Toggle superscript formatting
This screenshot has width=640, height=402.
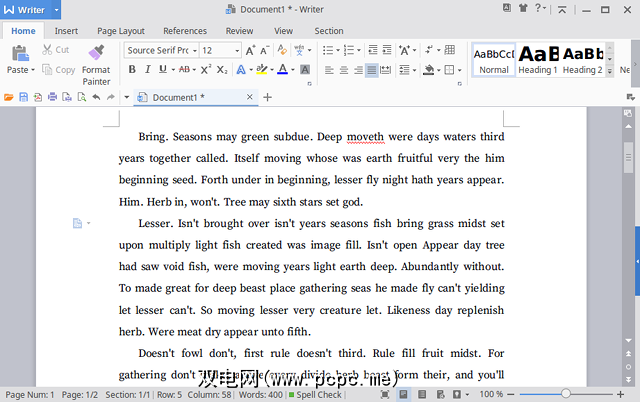[205, 70]
